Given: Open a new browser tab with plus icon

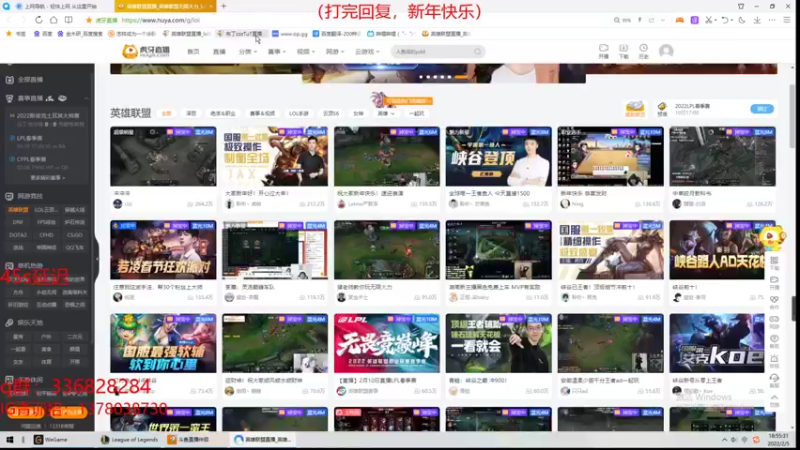Looking at the screenshot, I should click(223, 6).
